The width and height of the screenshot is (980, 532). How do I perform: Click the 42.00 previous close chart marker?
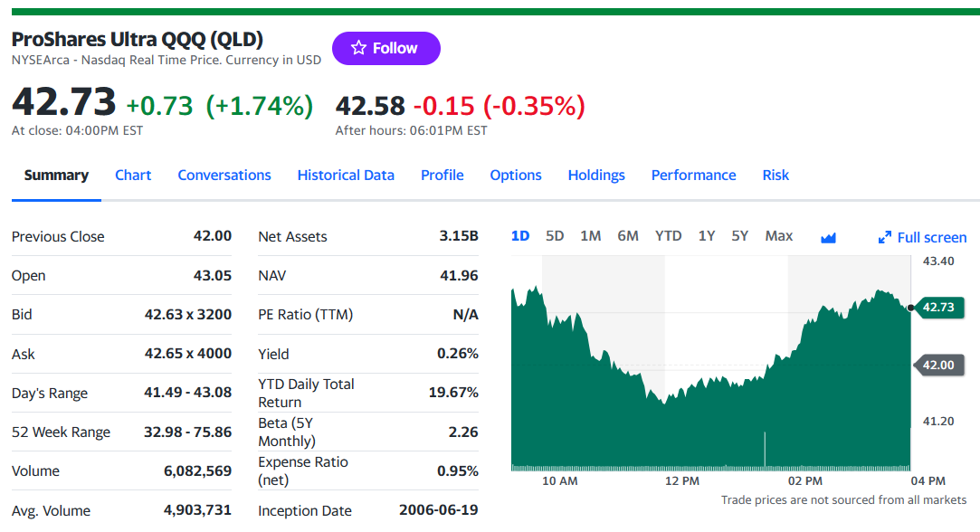coord(938,366)
